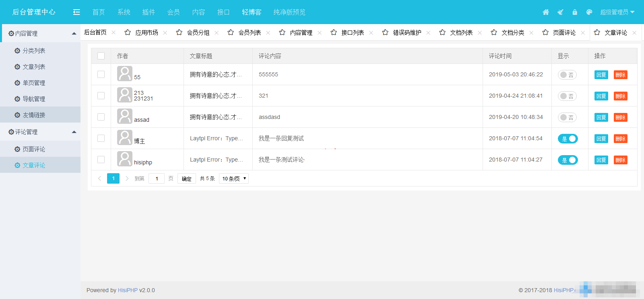The width and height of the screenshot is (644, 299).
Task: Click the page number input field
Action: point(157,178)
